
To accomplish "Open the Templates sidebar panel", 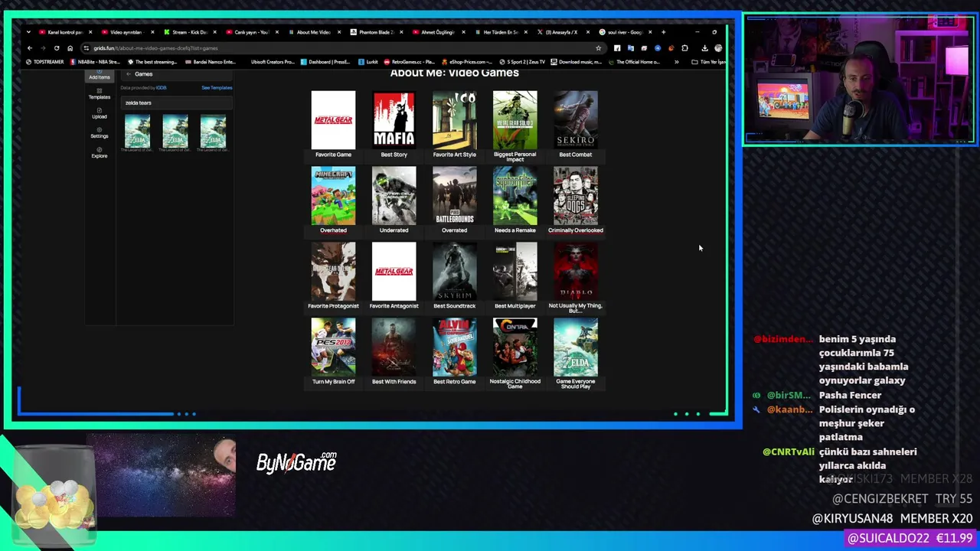I will (99, 94).
